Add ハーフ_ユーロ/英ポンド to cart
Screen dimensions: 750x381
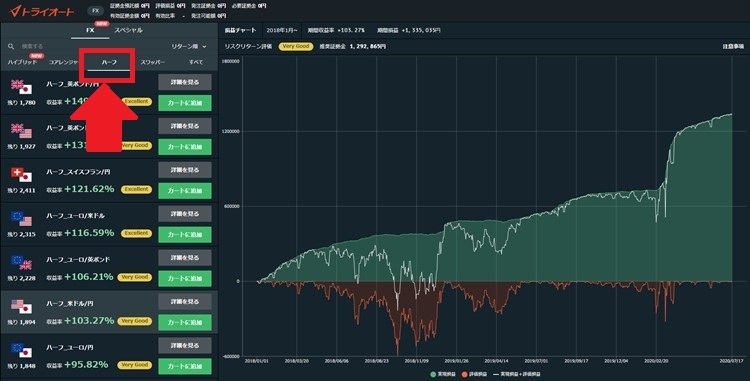185,279
